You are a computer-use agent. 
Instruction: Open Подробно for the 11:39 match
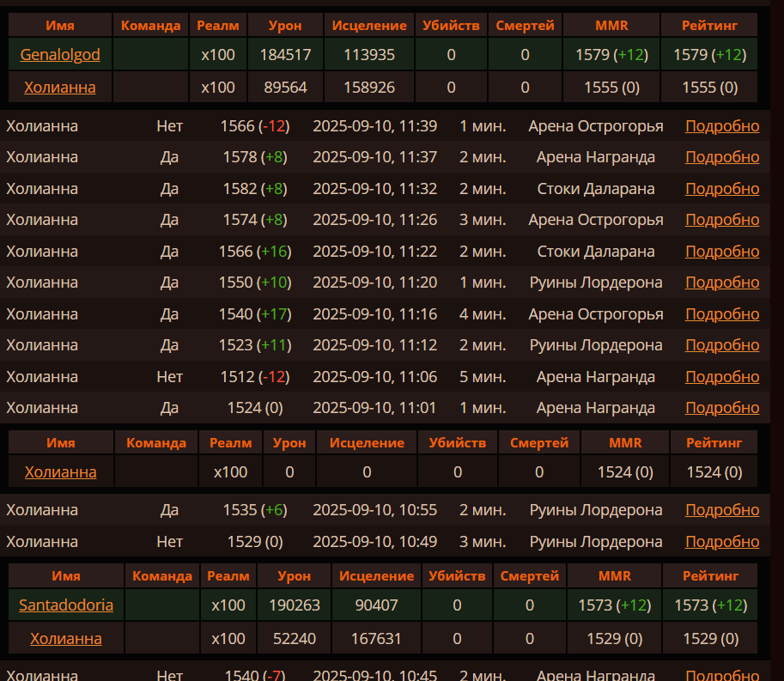click(721, 126)
